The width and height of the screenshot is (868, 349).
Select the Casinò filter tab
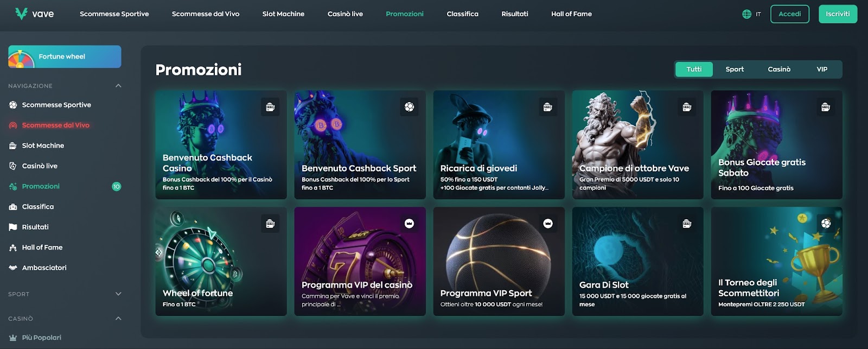coord(779,69)
